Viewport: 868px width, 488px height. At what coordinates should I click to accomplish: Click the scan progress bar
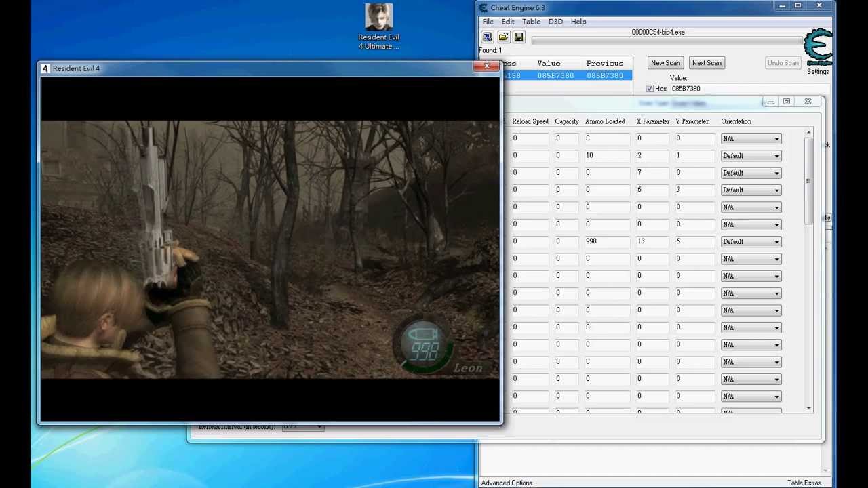pyautogui.click(x=666, y=41)
